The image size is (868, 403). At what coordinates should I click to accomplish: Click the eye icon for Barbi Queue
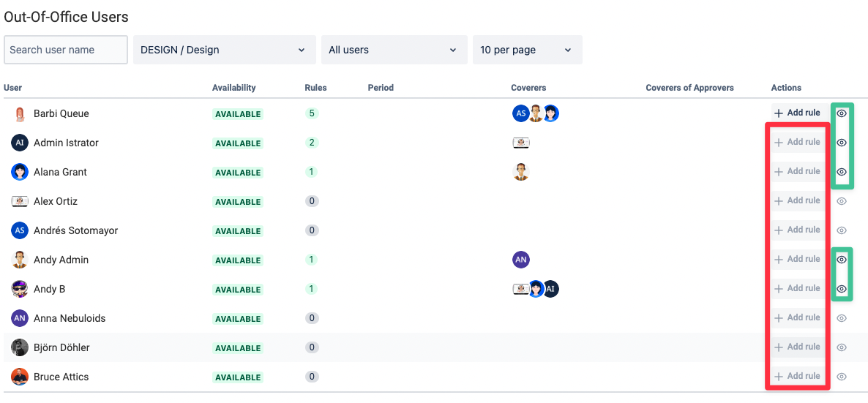point(842,113)
